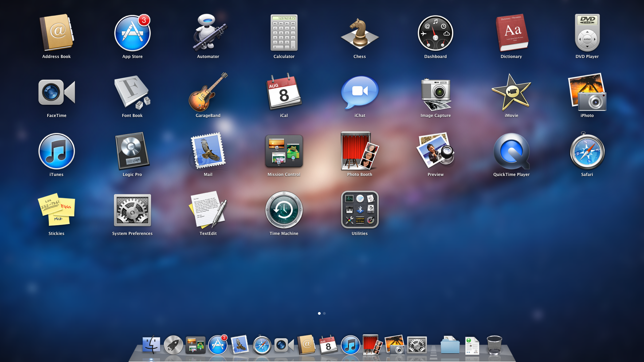Launch FaceTime from Launchpad grid
644x362 pixels.
(56, 92)
